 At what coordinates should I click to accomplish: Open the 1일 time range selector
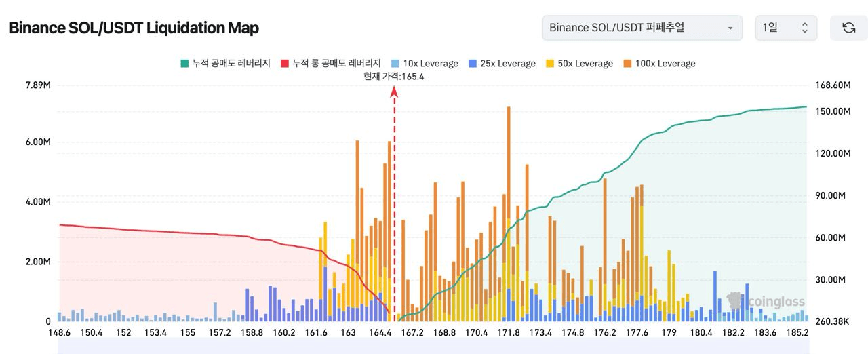point(786,28)
